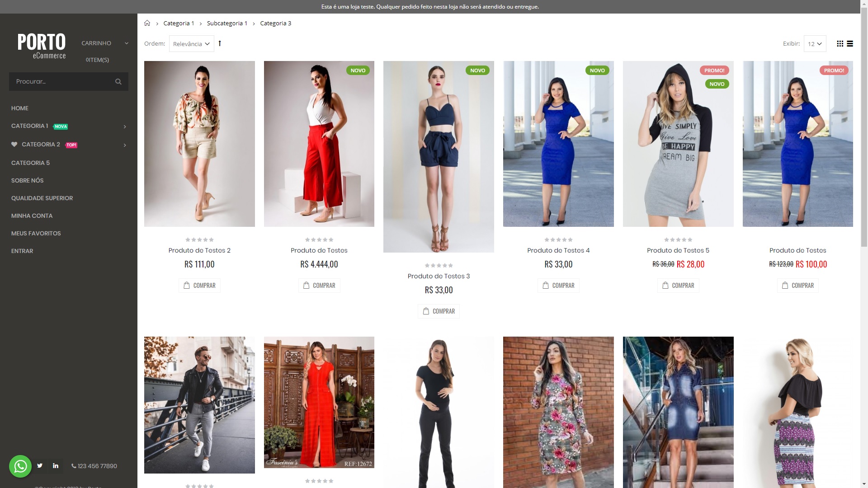This screenshot has width=868, height=488.
Task: Click PROMO! badge on Produto de Testes 5
Action: tap(714, 70)
